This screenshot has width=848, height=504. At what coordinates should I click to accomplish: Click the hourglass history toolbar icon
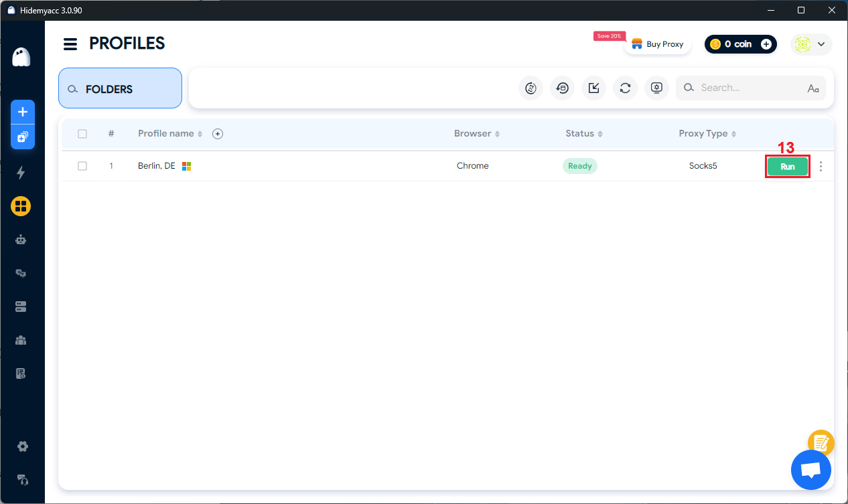click(x=531, y=88)
